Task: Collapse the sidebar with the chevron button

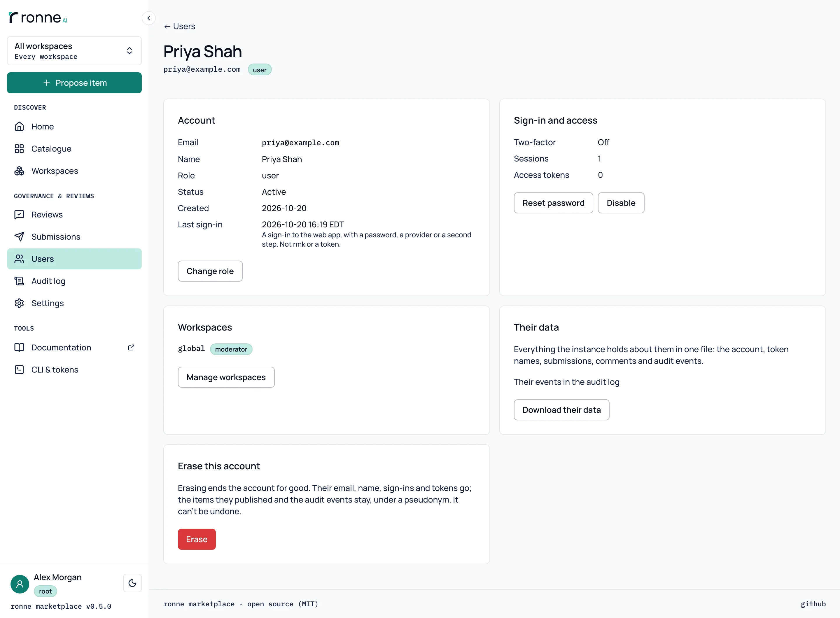Action: point(149,18)
